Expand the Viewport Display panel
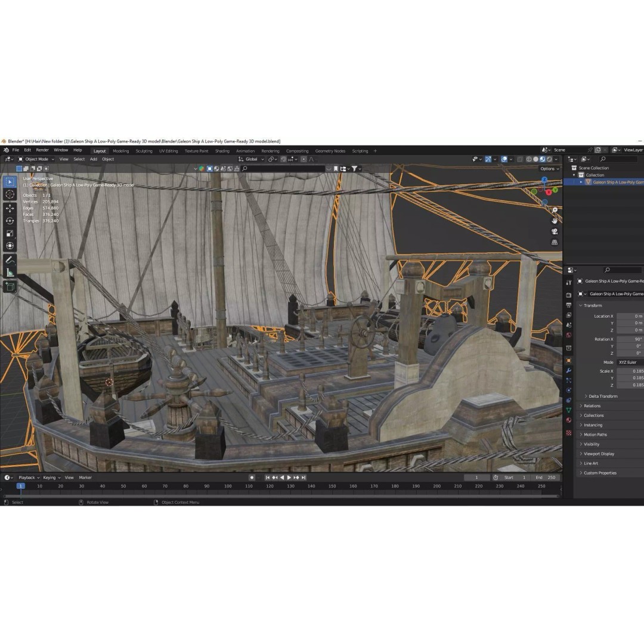 (599, 454)
